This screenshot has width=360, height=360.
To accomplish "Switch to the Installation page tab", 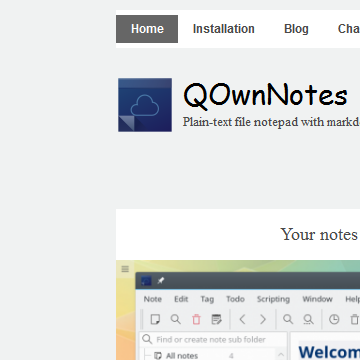I will pos(224,29).
